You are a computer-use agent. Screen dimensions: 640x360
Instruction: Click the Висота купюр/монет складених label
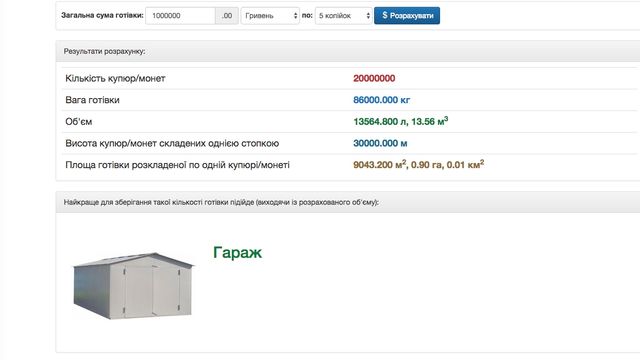[172, 143]
